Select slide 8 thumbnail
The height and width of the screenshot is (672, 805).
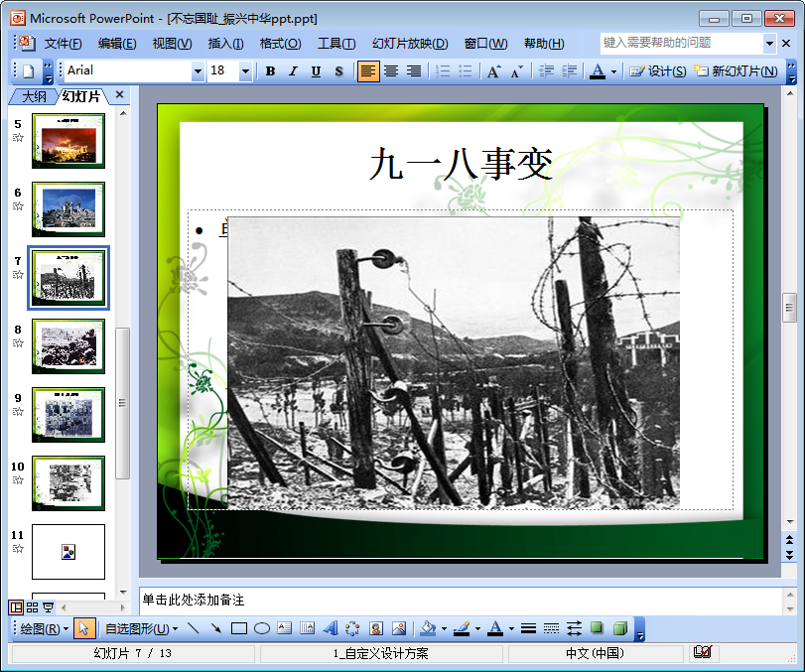68,346
